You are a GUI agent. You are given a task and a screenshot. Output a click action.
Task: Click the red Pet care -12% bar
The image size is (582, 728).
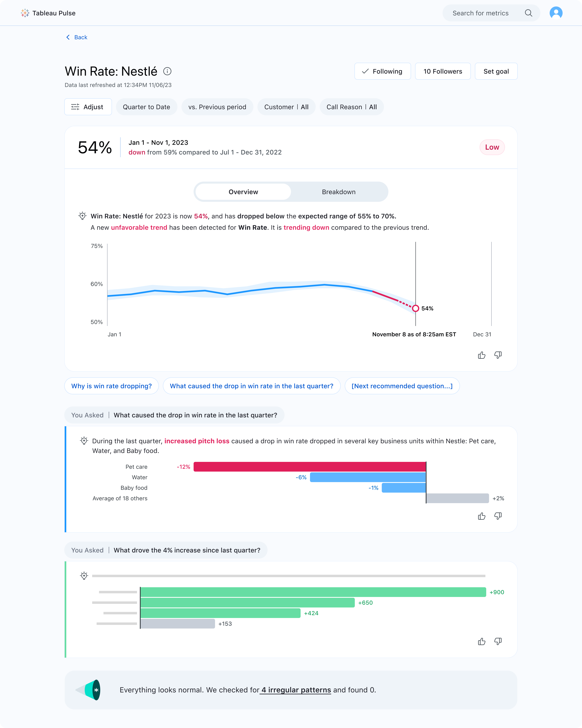coord(309,467)
